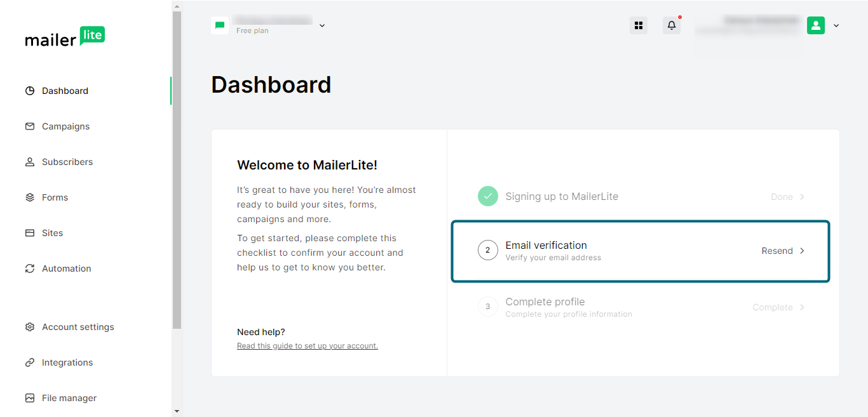
Task: Expand the Complete profile chevron
Action: click(x=802, y=307)
